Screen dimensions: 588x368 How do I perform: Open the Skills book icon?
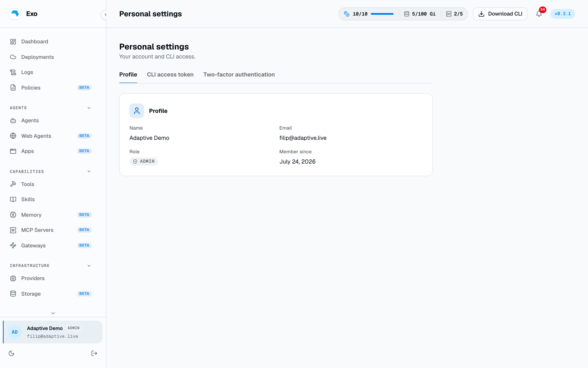[x=13, y=199]
